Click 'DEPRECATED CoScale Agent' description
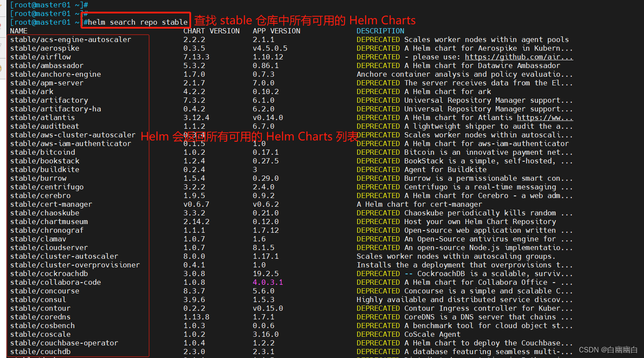The image size is (644, 358). point(408,334)
